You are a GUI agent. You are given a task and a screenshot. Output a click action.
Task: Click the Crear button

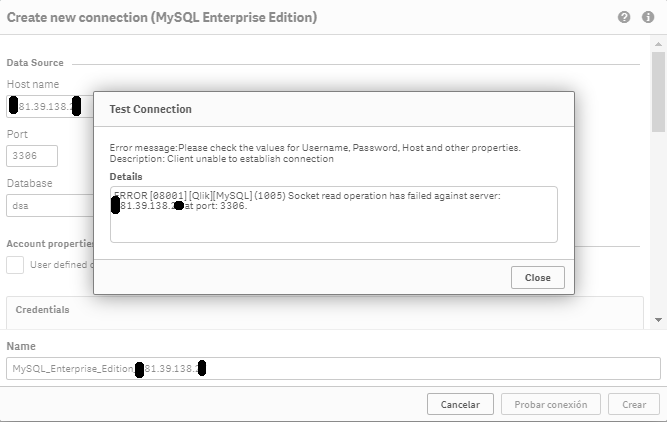(x=634, y=404)
